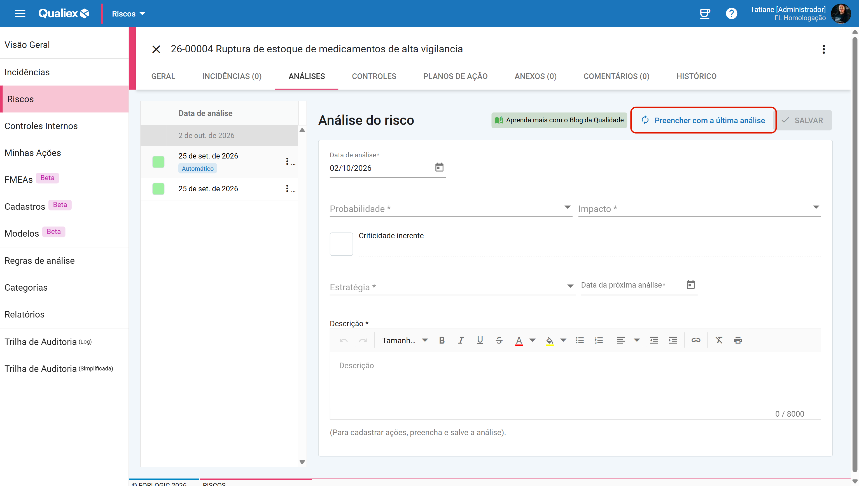Click the text alignment icon
The image size is (859, 504).
coord(620,340)
